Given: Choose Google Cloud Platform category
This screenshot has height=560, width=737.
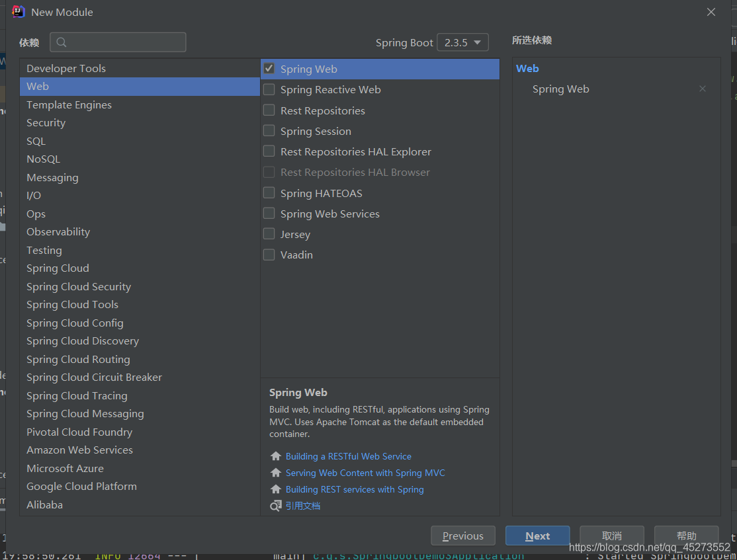Looking at the screenshot, I should click(140, 486).
